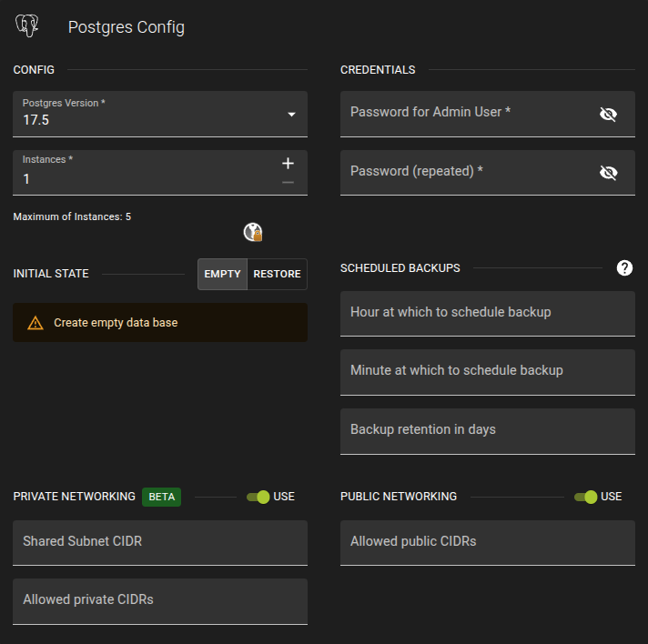Toggle the Private Networking USE switch

click(258, 497)
